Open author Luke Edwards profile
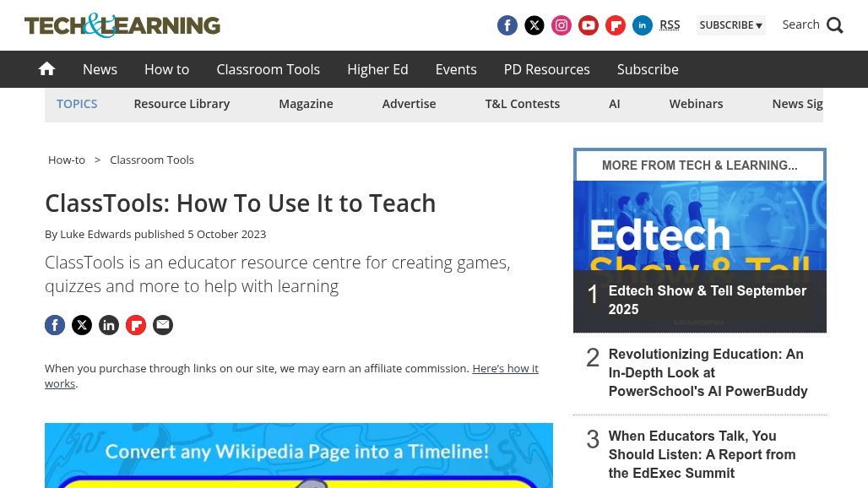The width and height of the screenshot is (868, 488). point(95,234)
